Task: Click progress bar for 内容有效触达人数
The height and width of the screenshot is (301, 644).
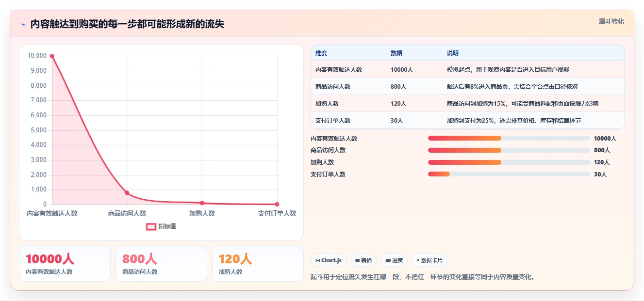Action: [509, 138]
